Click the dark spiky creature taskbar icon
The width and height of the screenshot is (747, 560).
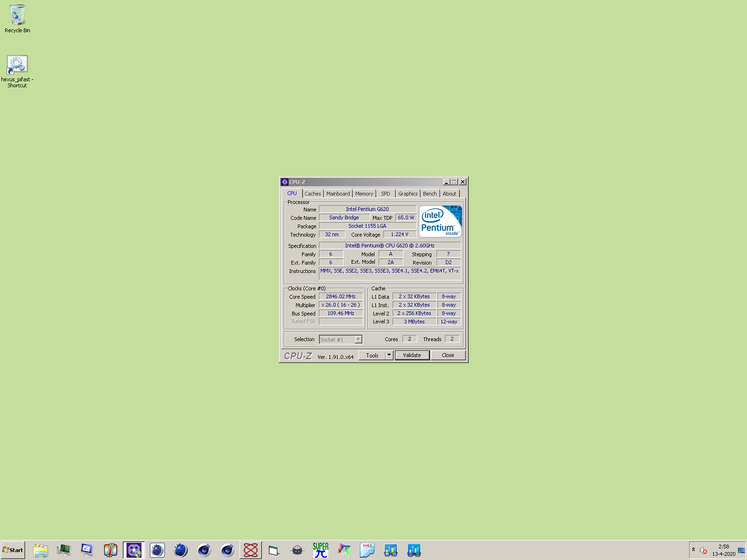coord(297,550)
